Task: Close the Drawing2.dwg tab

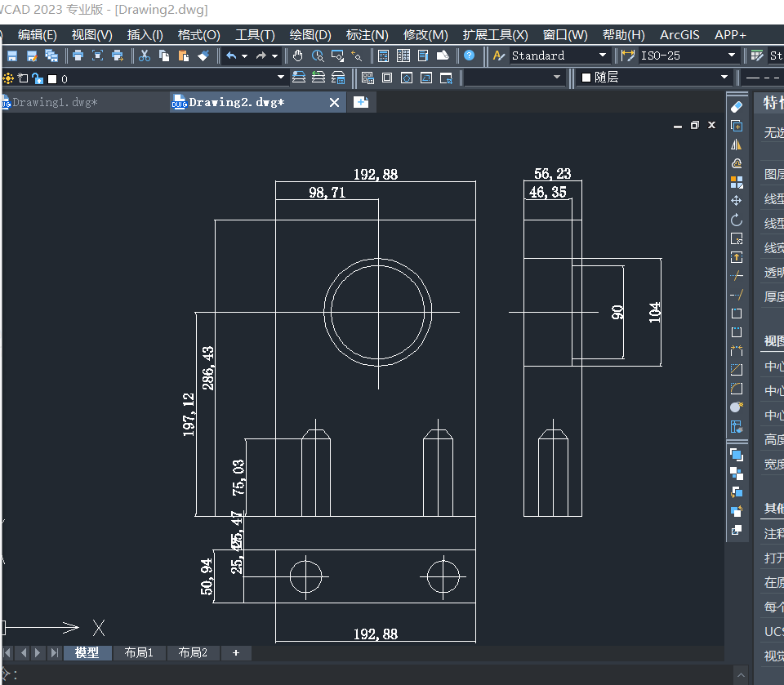Action: pos(334,102)
